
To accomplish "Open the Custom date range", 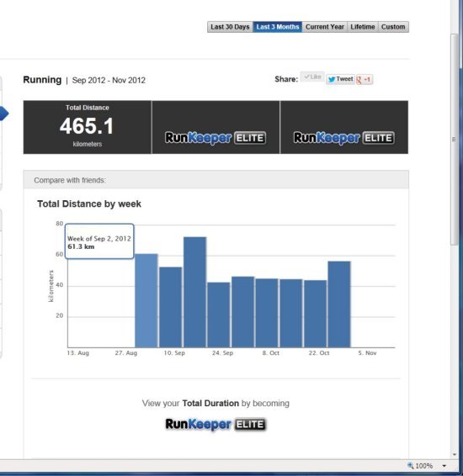I will pos(393,27).
